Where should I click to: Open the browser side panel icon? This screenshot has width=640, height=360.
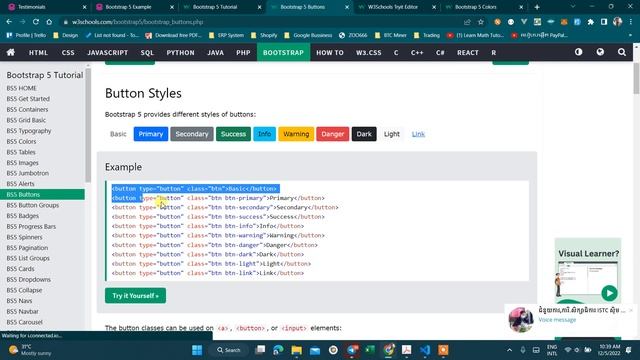coord(604,22)
